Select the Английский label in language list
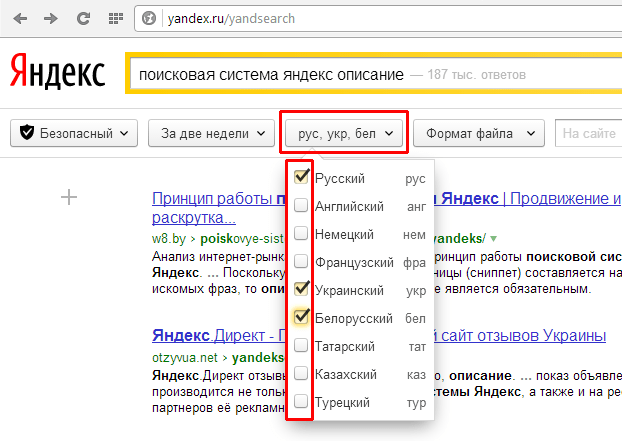Viewport: 622px width, 441px height. tap(349, 207)
